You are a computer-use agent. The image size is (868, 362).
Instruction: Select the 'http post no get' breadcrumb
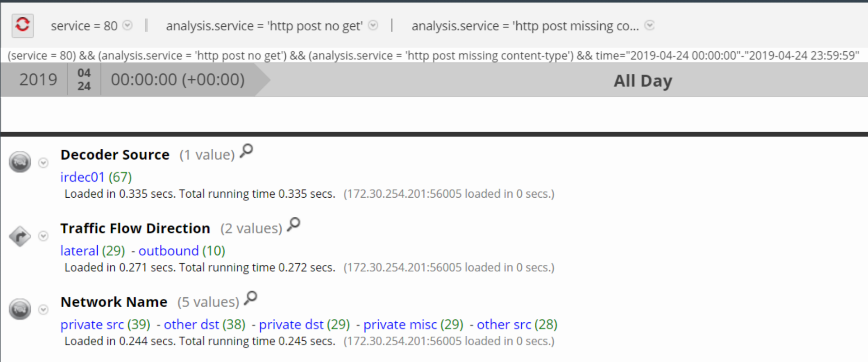click(x=264, y=26)
